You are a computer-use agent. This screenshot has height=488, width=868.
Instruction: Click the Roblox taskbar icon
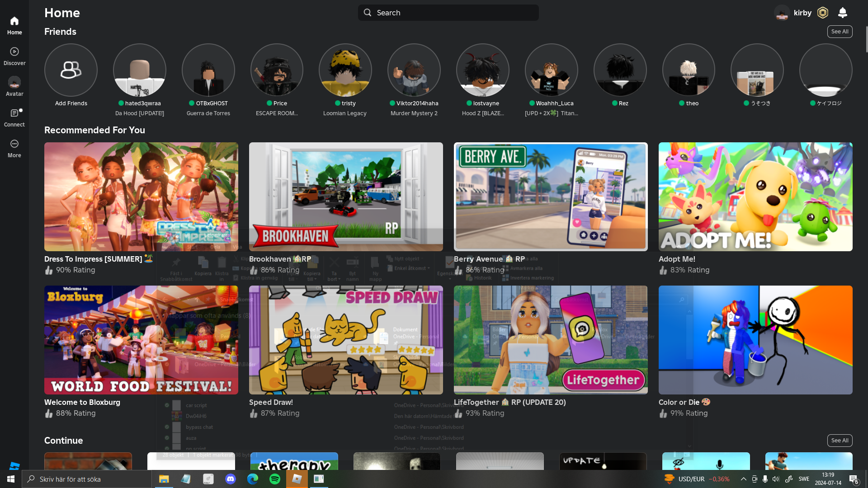coord(297,479)
